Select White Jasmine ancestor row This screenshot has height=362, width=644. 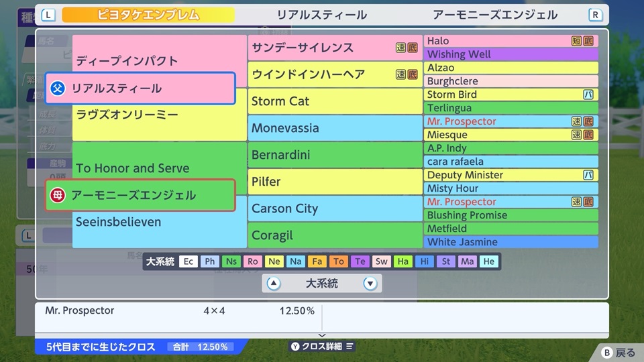[511, 242]
